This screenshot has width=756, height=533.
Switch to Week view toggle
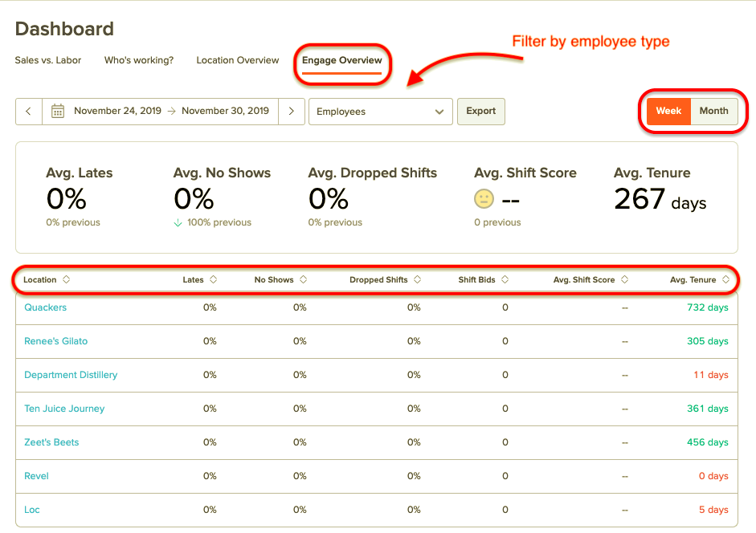[668, 111]
